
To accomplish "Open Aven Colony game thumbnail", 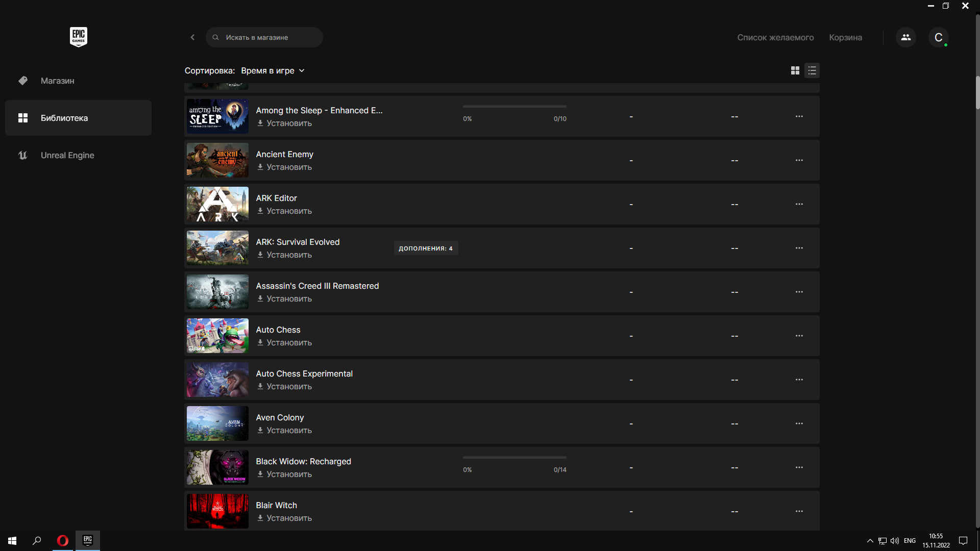I will pos(217,423).
